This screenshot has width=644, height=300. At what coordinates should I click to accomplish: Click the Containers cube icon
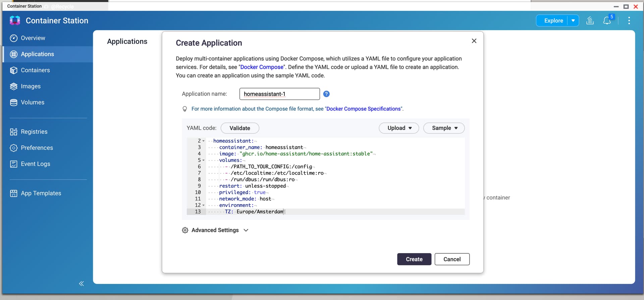(x=14, y=70)
